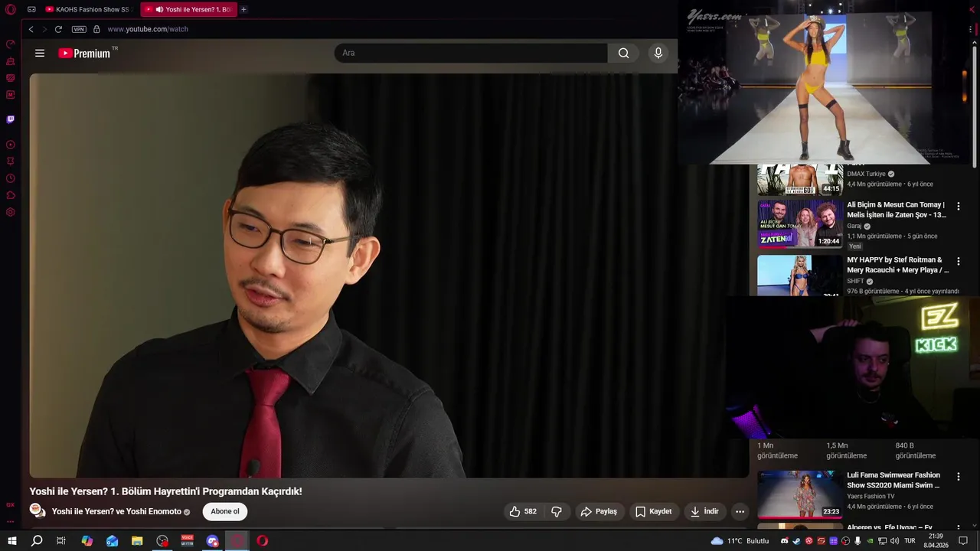The width and height of the screenshot is (980, 551).
Task: Click the SHIFT channel name
Action: 855,281
